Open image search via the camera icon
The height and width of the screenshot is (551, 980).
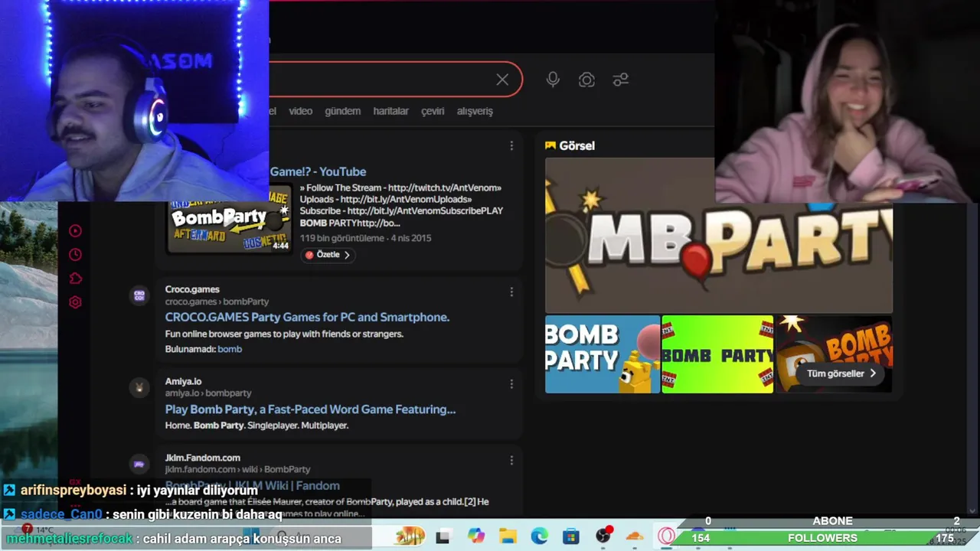click(586, 80)
